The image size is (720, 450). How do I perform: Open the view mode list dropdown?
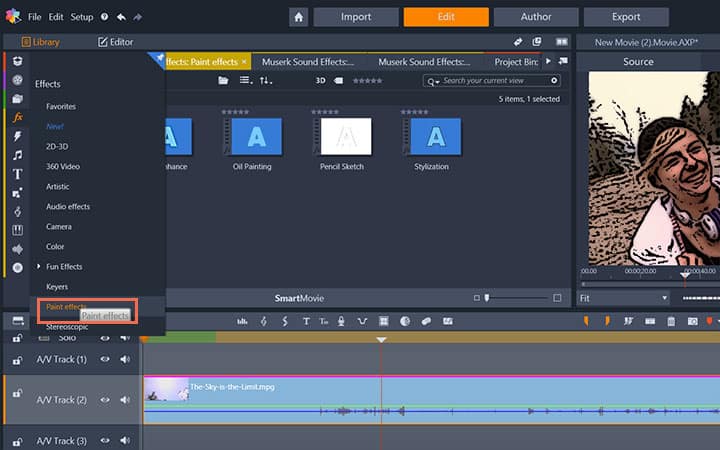(246, 81)
